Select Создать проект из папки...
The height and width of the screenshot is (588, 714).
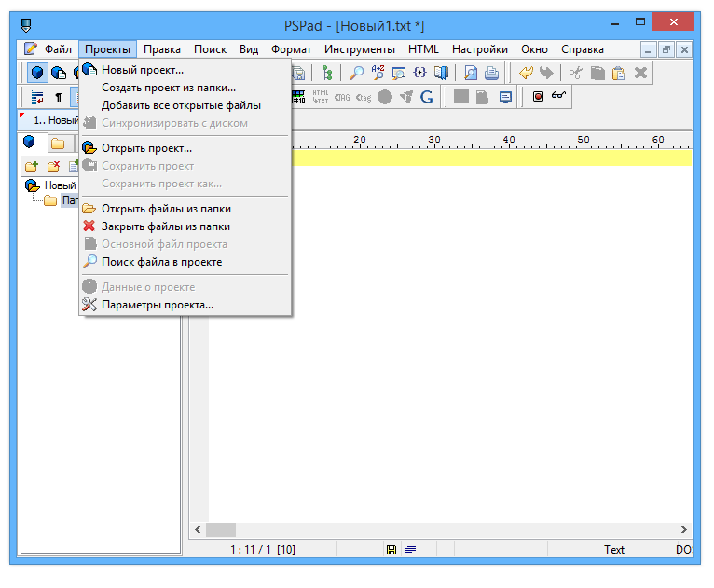185,88
